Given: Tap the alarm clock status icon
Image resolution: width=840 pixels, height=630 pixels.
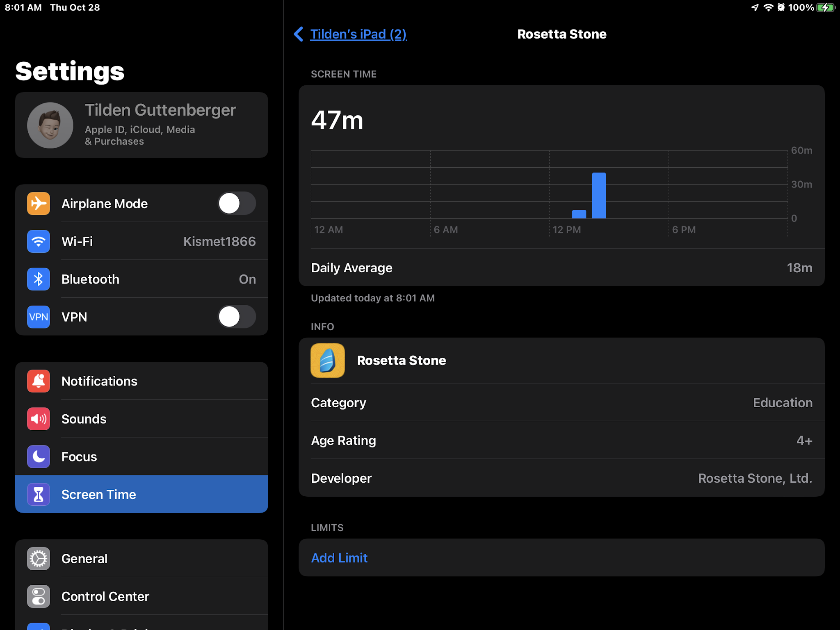Looking at the screenshot, I should pyautogui.click(x=781, y=7).
